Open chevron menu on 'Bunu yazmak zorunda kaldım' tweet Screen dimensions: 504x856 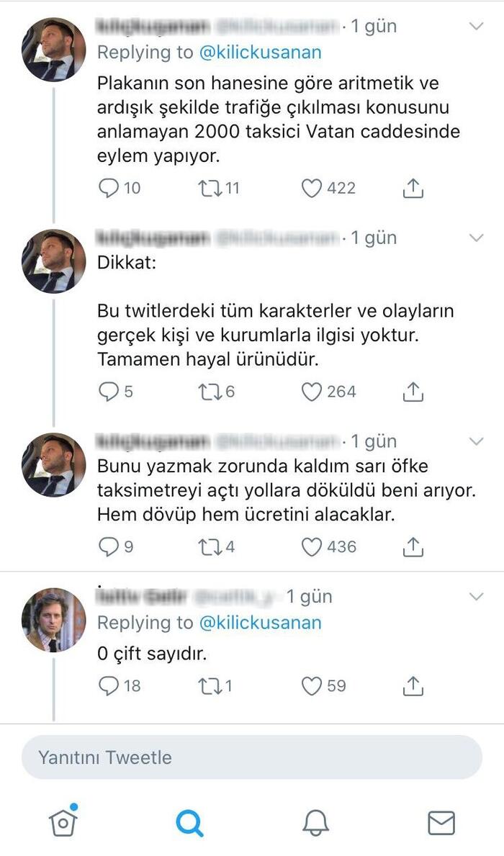coord(477,441)
